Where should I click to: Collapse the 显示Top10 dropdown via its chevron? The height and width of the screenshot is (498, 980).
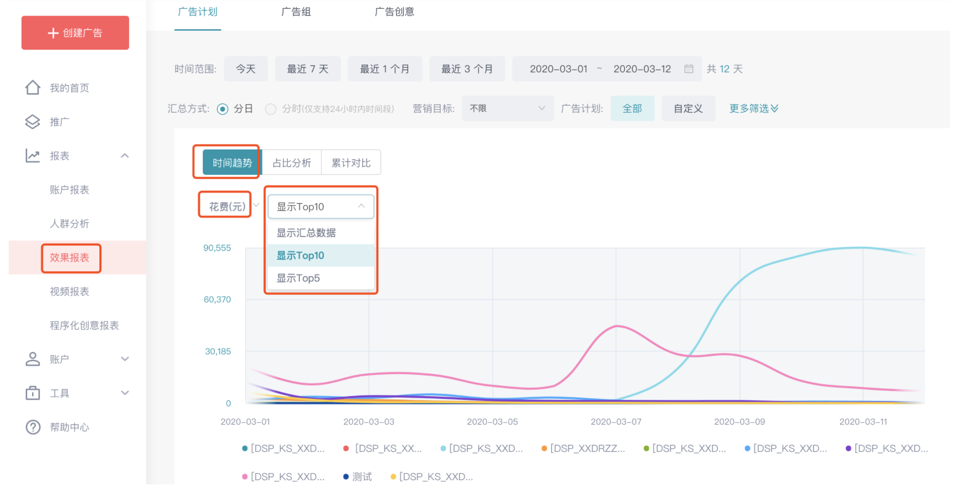pos(360,206)
